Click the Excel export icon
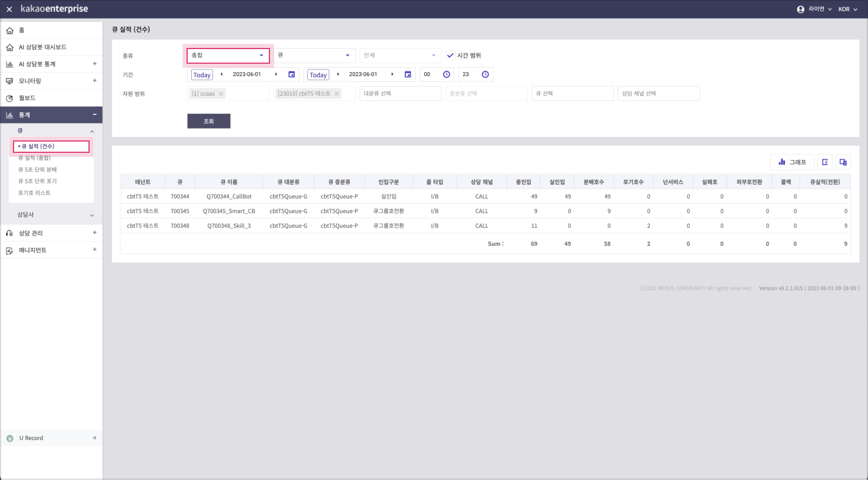 (825, 162)
